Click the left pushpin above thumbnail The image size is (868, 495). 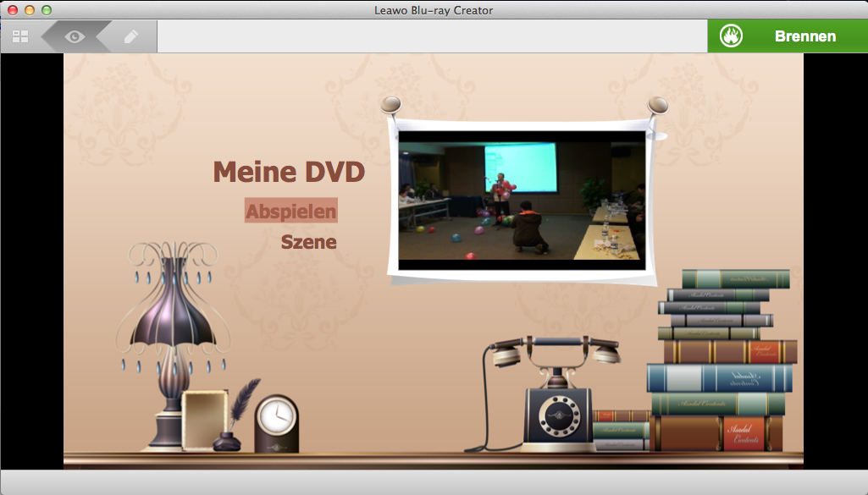(390, 106)
